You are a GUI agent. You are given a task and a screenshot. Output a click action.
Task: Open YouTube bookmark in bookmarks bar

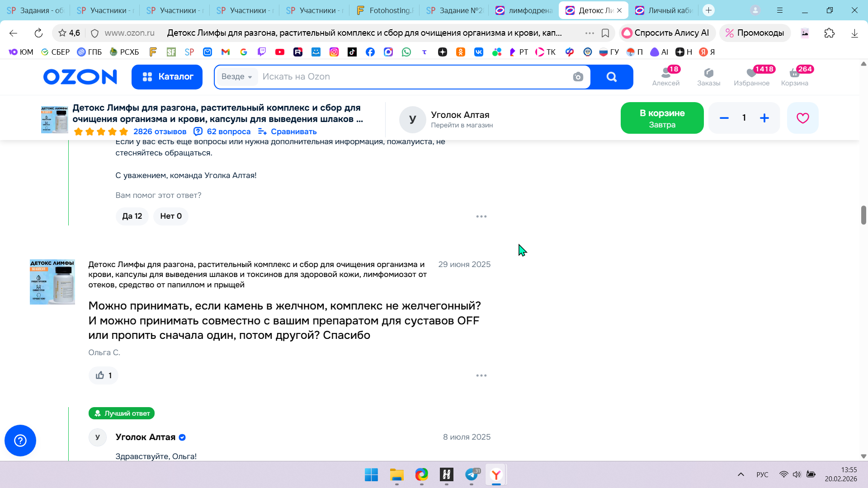click(280, 52)
